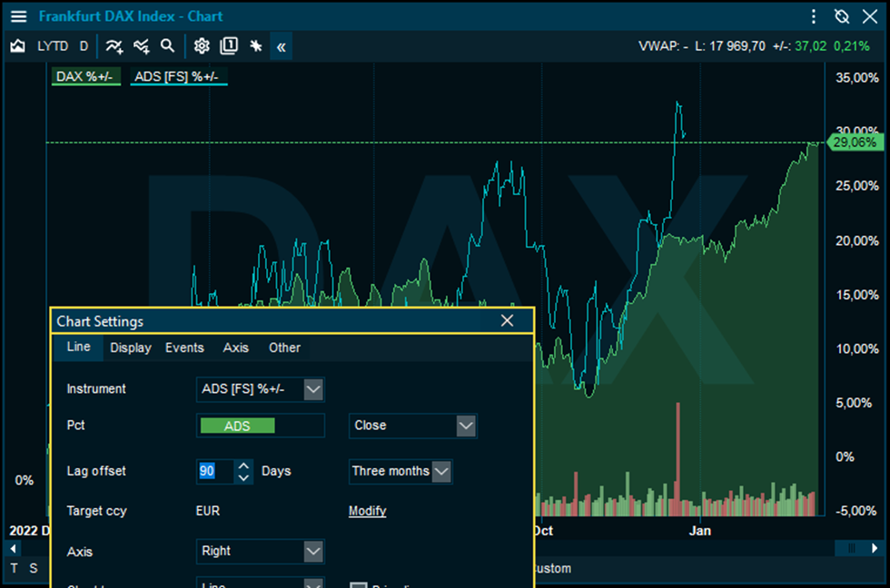Click the magnifying glass search icon
The width and height of the screenshot is (890, 588).
pyautogui.click(x=167, y=46)
